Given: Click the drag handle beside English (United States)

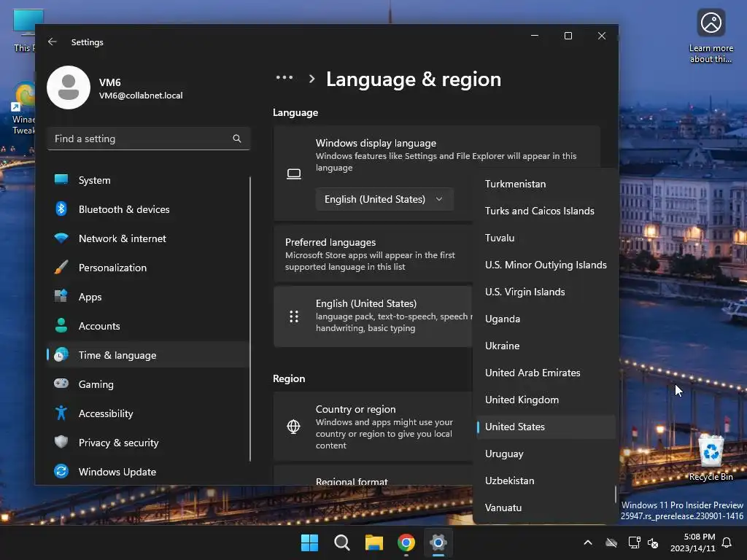Looking at the screenshot, I should pyautogui.click(x=294, y=316).
